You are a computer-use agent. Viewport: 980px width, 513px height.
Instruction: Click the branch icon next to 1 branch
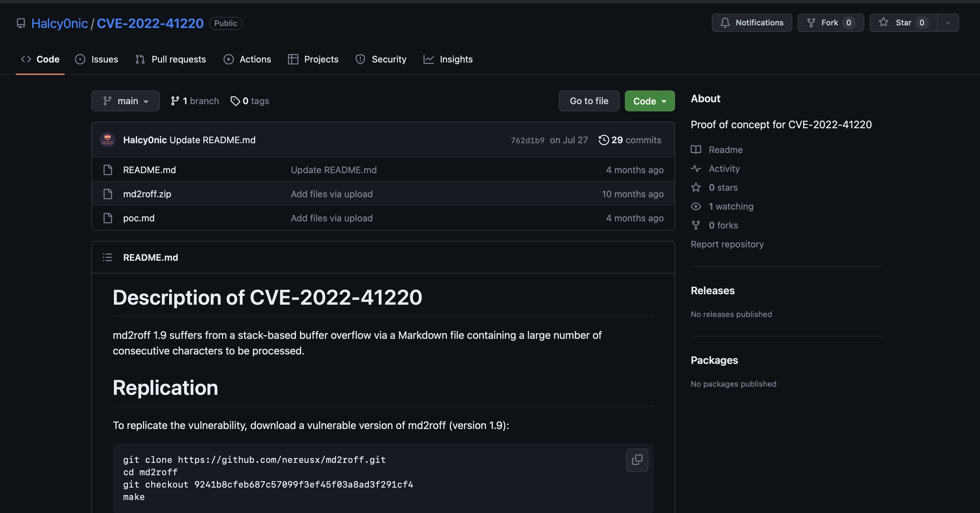tap(175, 101)
